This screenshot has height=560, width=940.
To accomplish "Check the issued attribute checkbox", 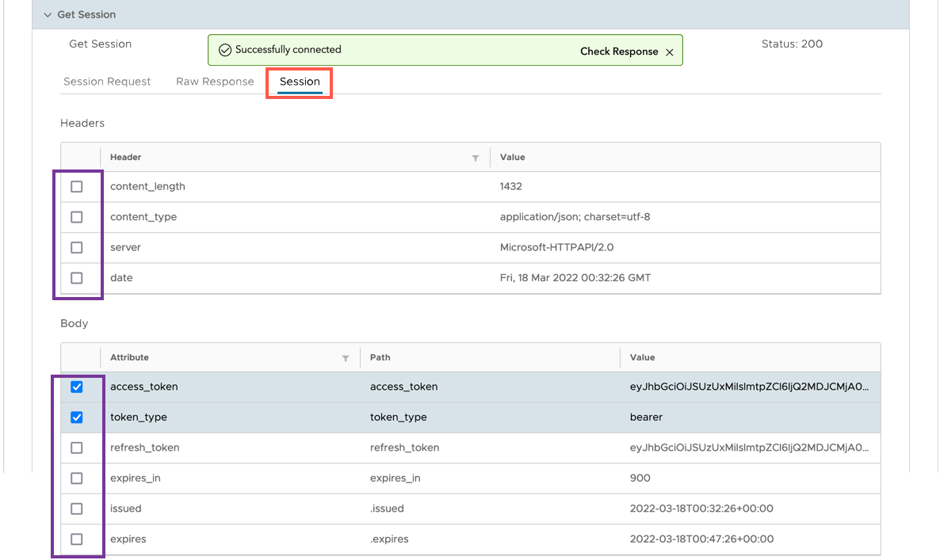I will [x=77, y=509].
